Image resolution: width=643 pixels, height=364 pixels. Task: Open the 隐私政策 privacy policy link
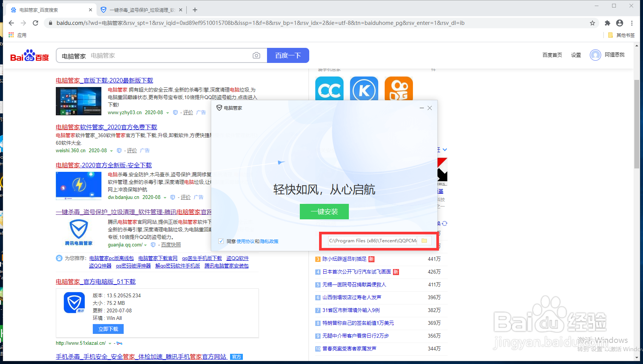pyautogui.click(x=269, y=241)
